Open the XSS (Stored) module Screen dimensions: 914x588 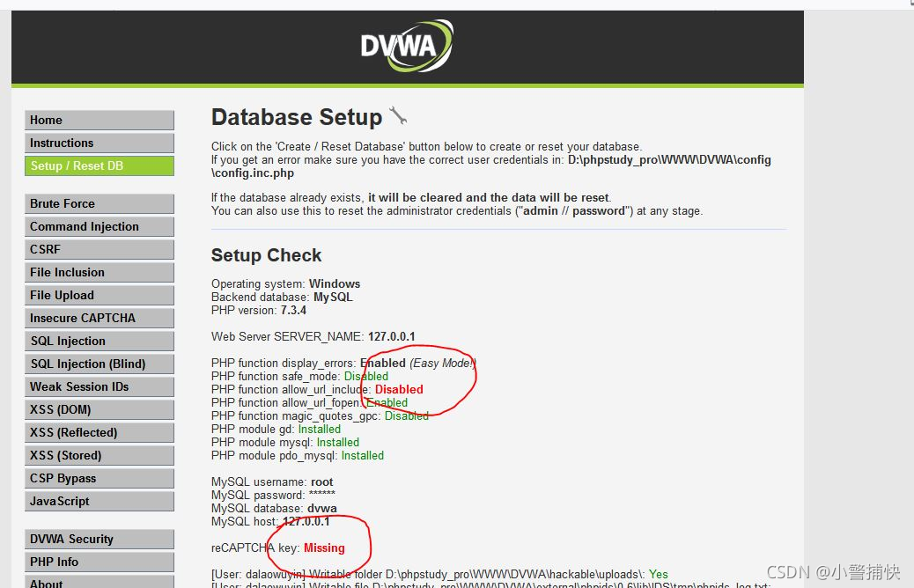tap(99, 455)
